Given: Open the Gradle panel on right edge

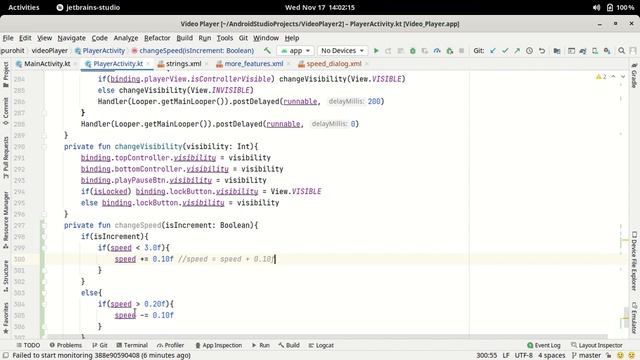Looking at the screenshot, I should [x=634, y=76].
